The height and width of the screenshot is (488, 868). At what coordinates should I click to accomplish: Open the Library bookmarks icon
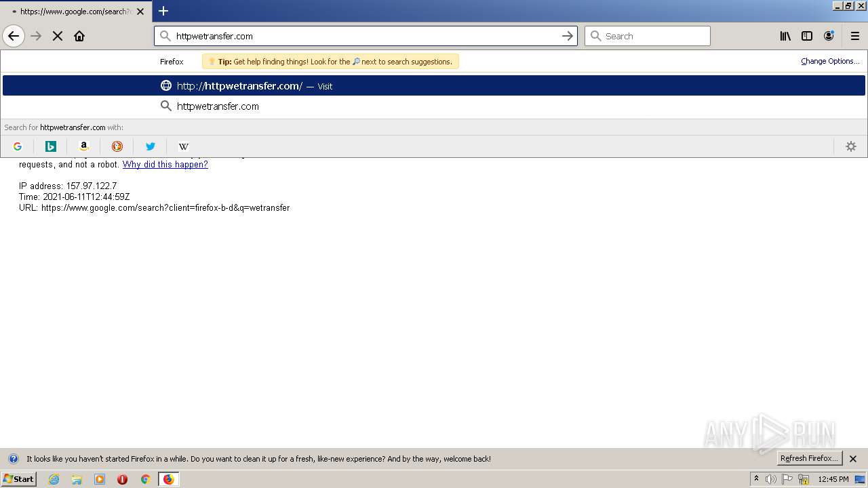coord(785,36)
